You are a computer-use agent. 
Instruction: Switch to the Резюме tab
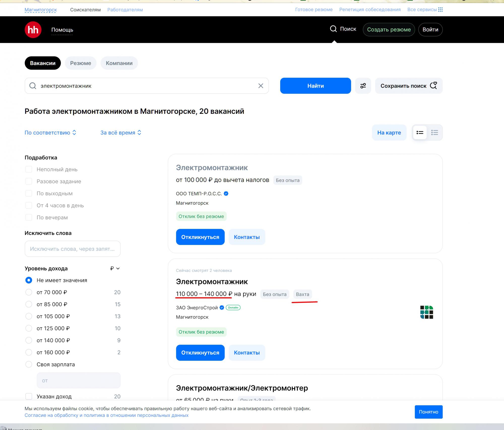coord(80,63)
